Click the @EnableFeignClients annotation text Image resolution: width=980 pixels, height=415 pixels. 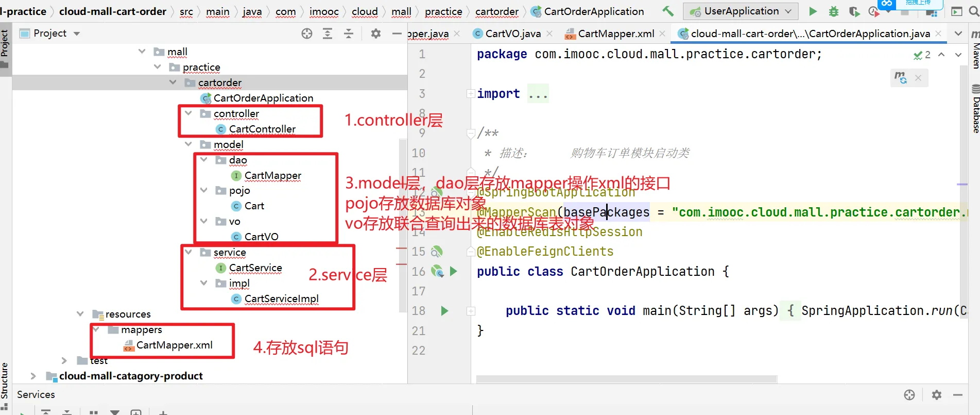point(545,252)
